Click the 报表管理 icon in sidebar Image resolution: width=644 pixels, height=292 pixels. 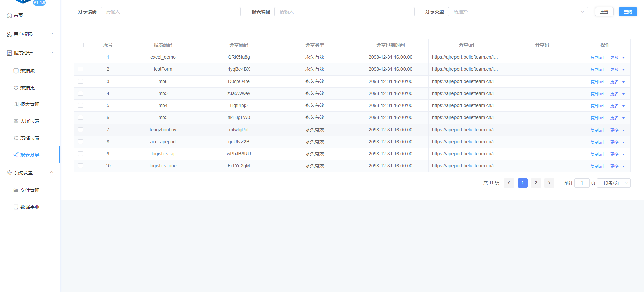(x=16, y=104)
